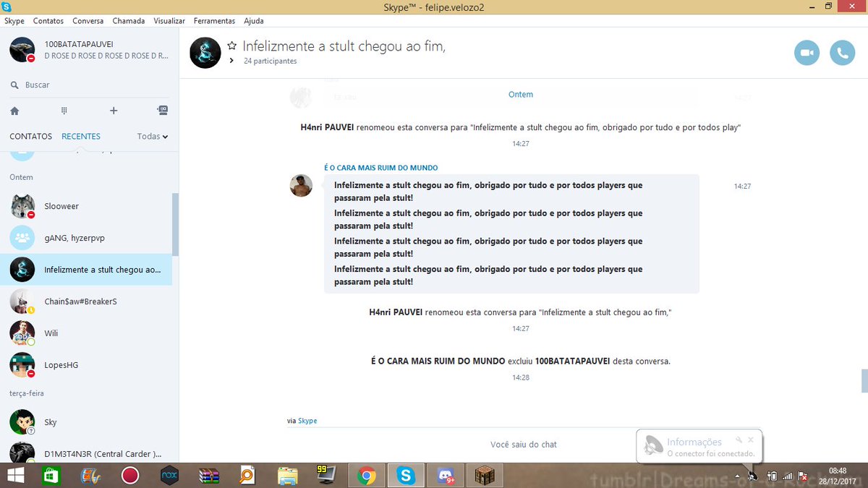Viewport: 868px width, 488px height.
Task: Open the Home icon in the Skype sidebar
Action: (14, 111)
